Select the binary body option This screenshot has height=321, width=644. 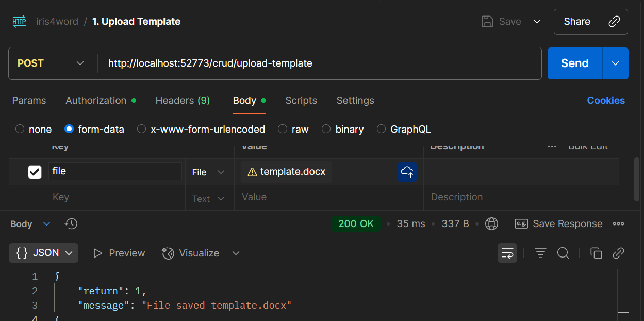coord(326,129)
